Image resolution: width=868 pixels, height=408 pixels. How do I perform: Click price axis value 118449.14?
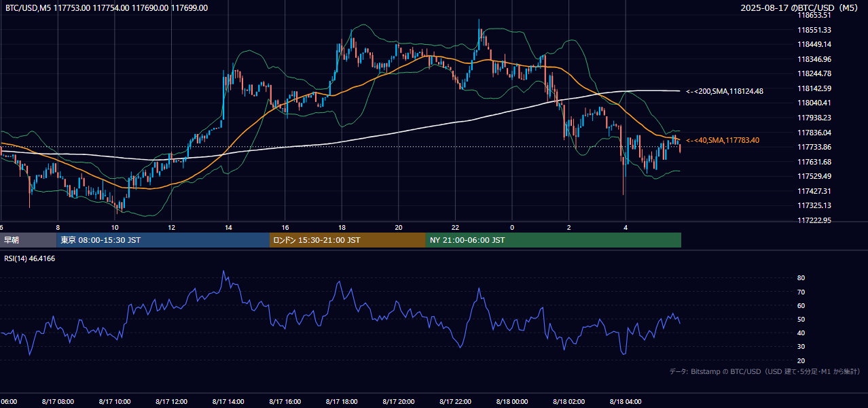click(x=814, y=44)
